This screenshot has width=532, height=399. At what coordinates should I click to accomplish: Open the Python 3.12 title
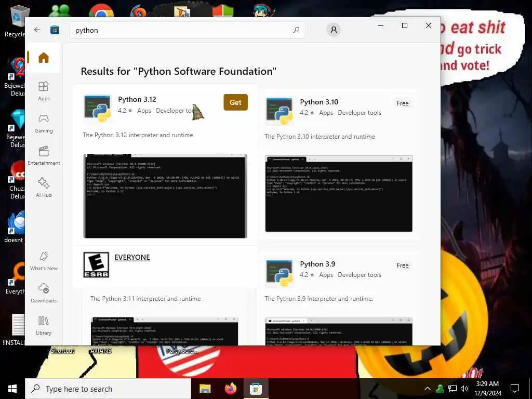click(x=137, y=99)
